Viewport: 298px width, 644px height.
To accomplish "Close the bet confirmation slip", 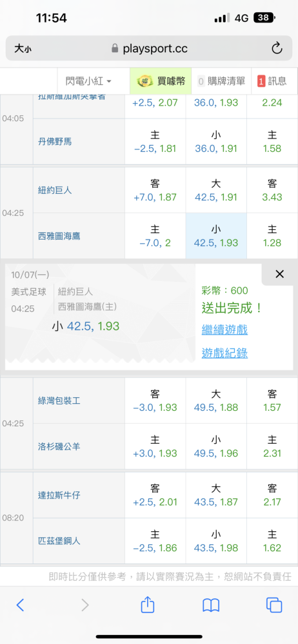I will pos(279,274).
